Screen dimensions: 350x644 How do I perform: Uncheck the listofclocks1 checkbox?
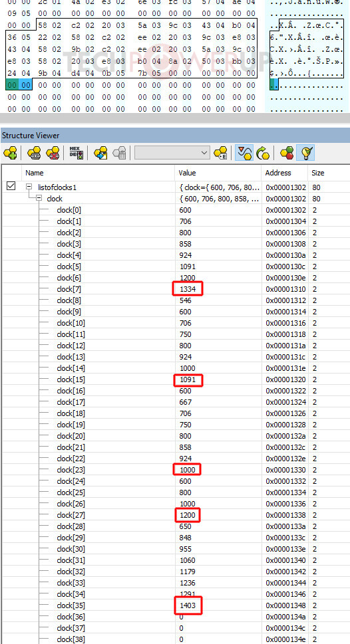pos(11,187)
